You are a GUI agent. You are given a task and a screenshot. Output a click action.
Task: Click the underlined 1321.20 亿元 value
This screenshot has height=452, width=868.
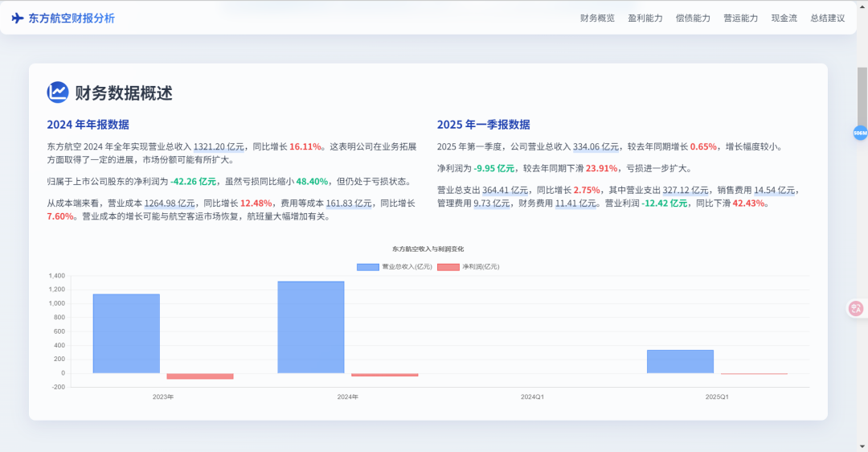219,147
